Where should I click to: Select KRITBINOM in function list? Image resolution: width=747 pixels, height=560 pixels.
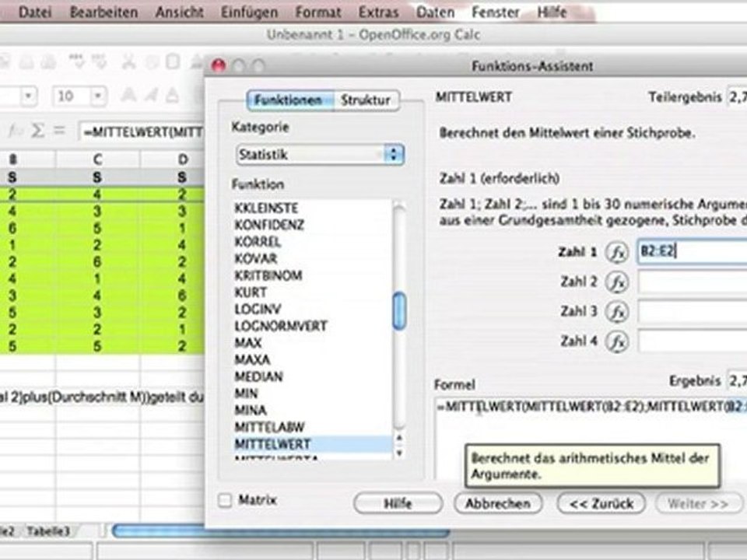pos(312,275)
